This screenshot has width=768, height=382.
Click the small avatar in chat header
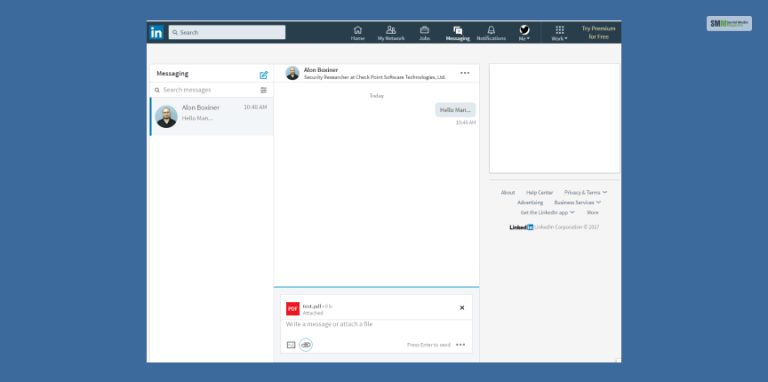pyautogui.click(x=292, y=73)
